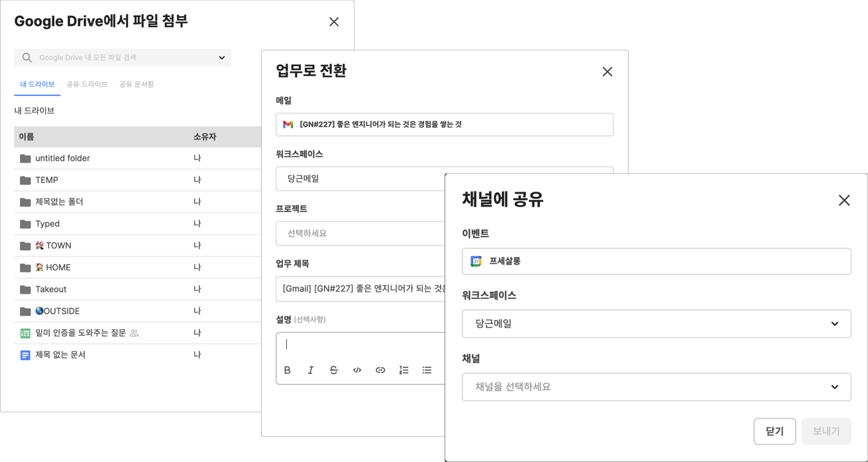This screenshot has height=462, width=868.
Task: Apply bold formatting in description editor
Action: [x=287, y=370]
